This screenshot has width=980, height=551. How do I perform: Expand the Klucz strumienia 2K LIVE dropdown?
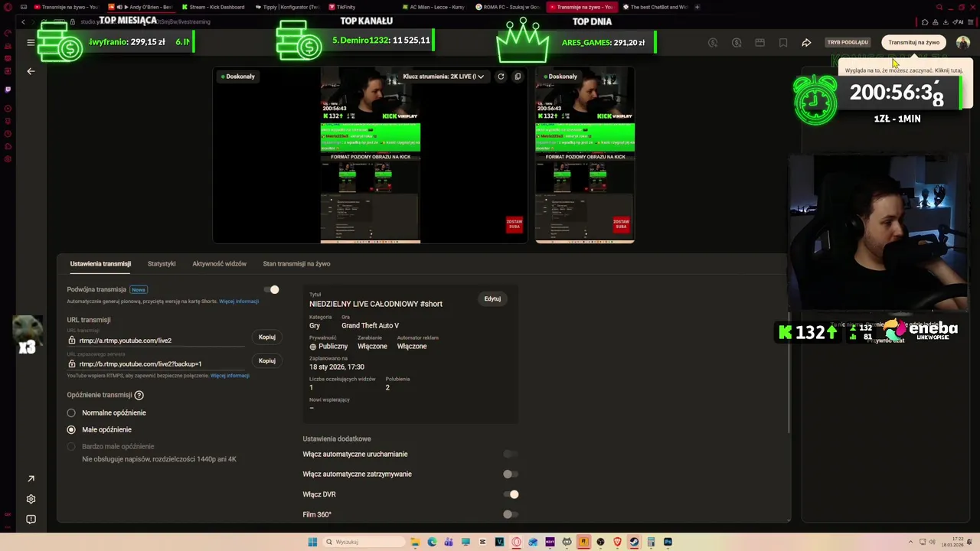pyautogui.click(x=443, y=77)
